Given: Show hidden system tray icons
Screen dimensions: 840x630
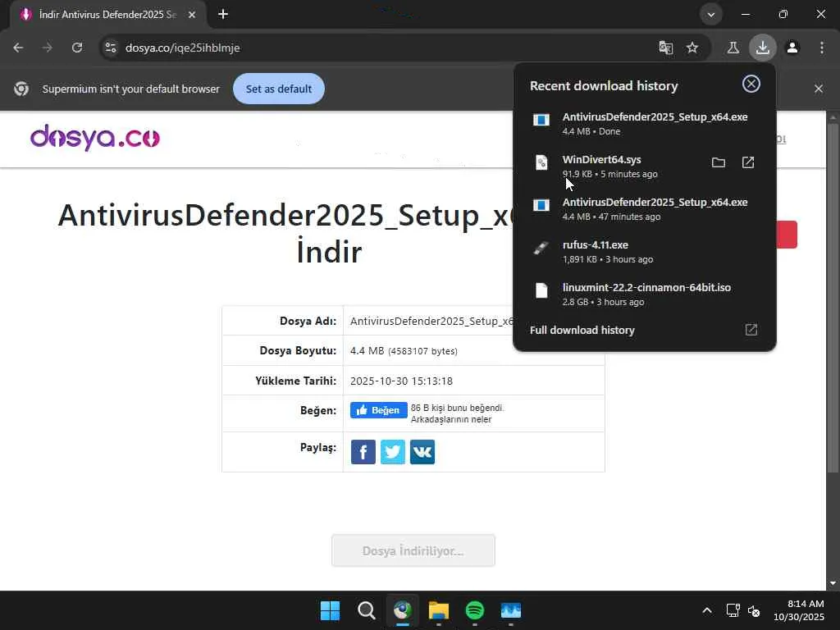Looking at the screenshot, I should point(707,610).
